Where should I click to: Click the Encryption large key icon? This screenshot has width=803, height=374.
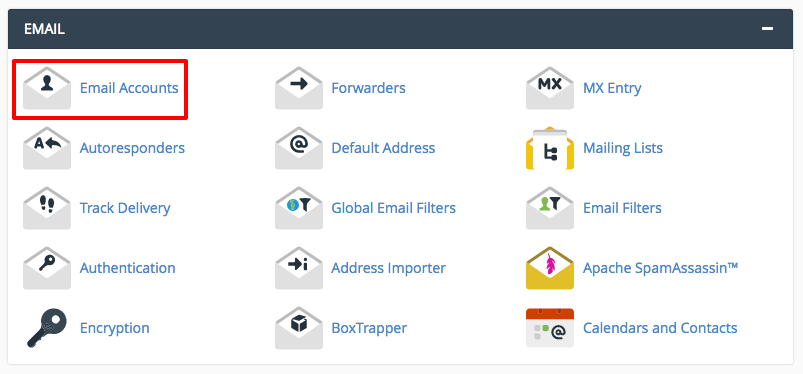[47, 328]
